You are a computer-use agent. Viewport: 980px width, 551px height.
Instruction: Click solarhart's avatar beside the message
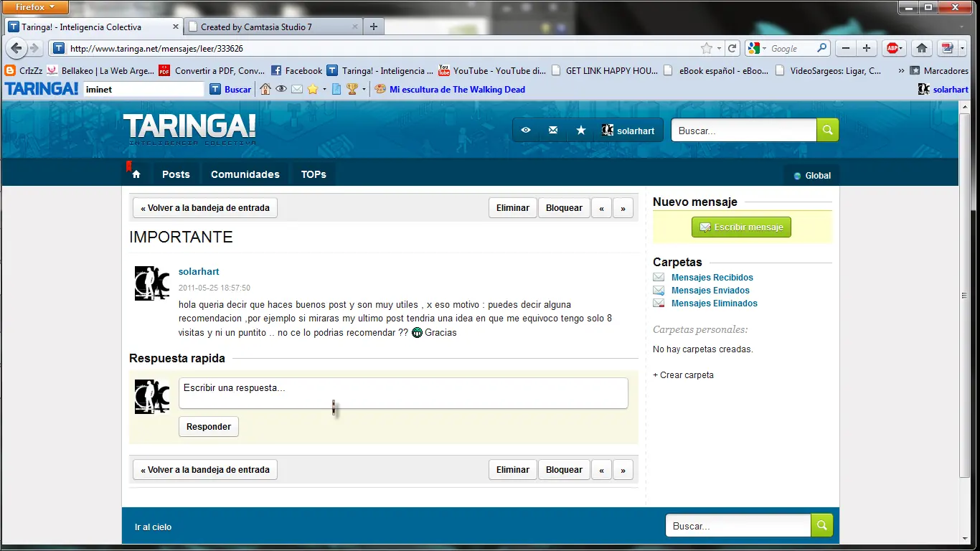pos(152,283)
